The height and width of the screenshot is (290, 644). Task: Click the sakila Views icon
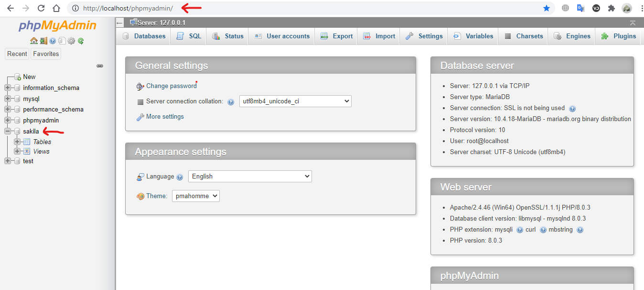point(27,151)
